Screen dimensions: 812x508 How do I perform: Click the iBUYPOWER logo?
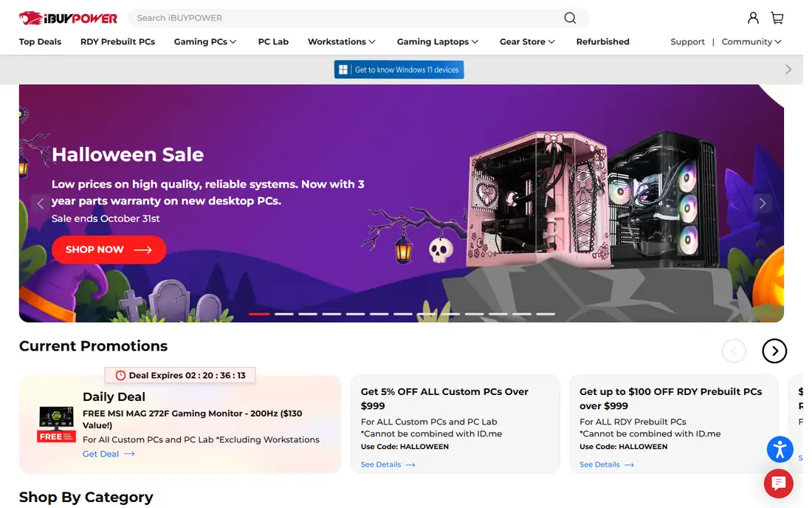pos(69,18)
